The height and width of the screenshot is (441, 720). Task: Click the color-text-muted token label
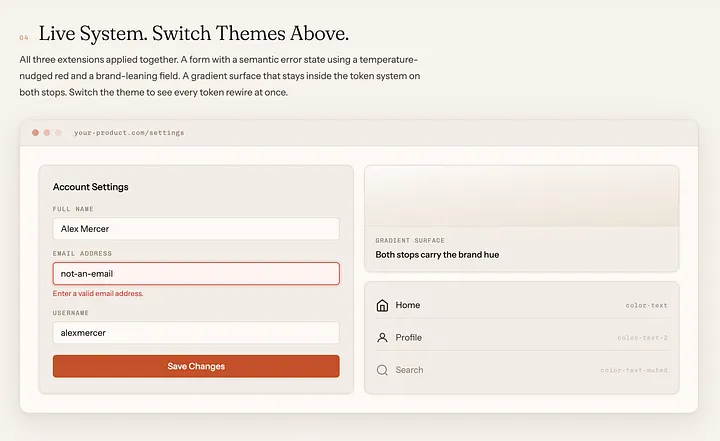point(634,370)
